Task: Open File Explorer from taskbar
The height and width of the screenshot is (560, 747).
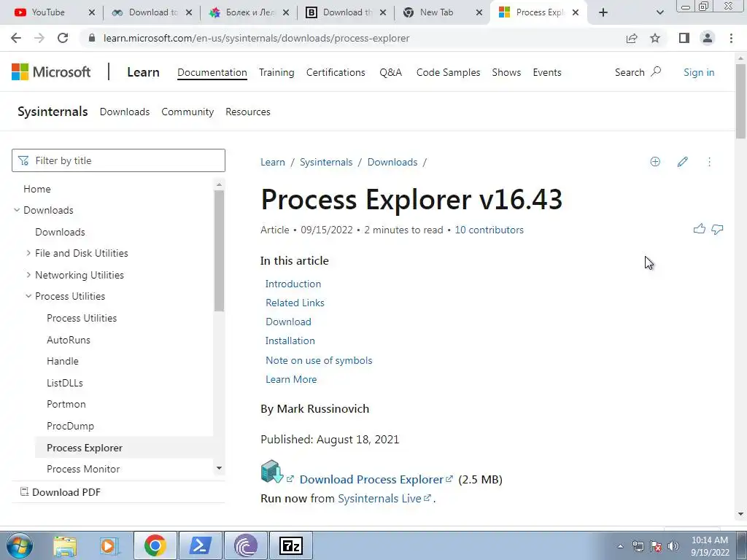Action: coord(65,545)
